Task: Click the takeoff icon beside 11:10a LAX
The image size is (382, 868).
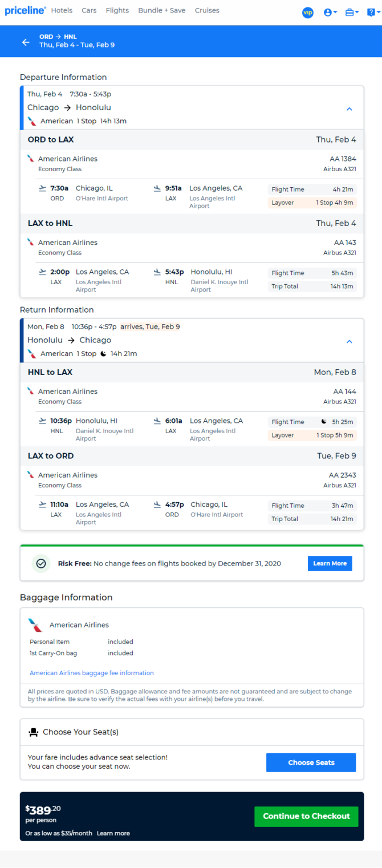Action: [x=42, y=504]
